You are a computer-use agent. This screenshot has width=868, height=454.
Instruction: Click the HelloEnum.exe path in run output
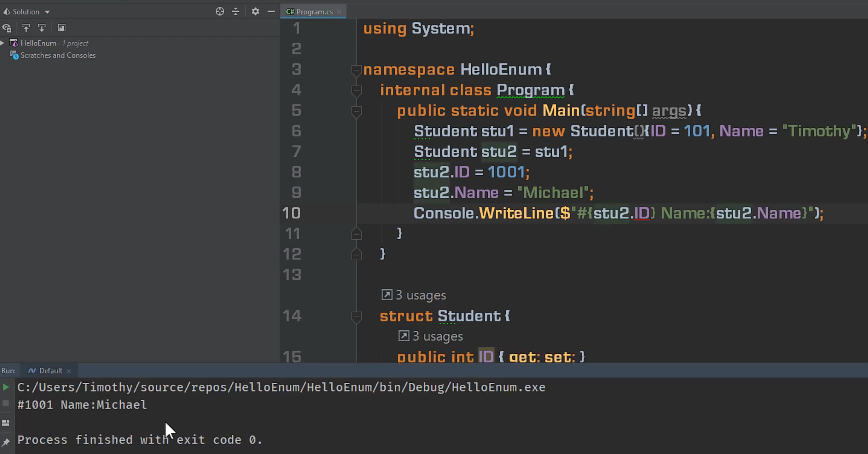pyautogui.click(x=281, y=388)
